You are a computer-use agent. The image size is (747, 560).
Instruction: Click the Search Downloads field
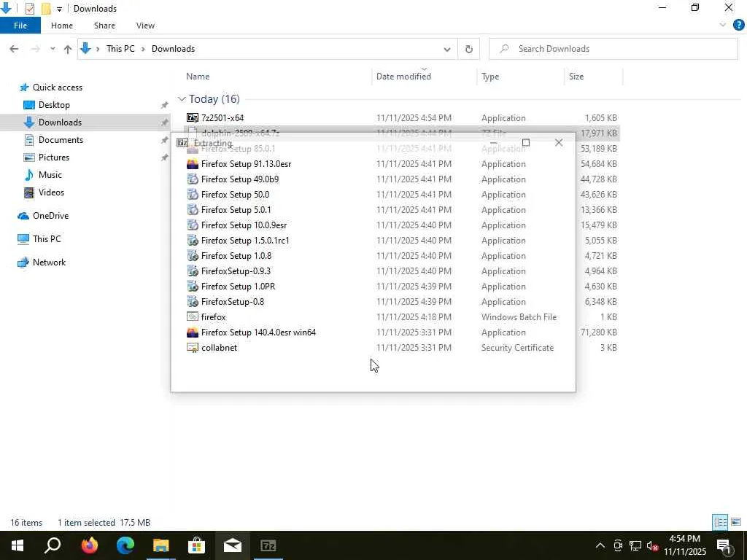click(613, 49)
